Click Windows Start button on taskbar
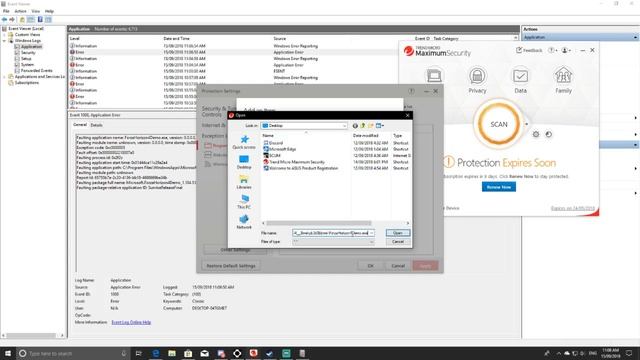 (8, 353)
